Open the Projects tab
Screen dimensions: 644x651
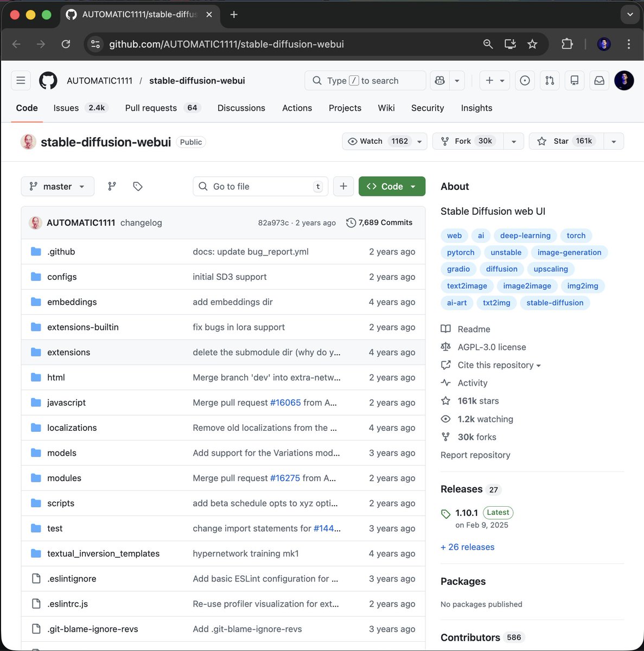(x=345, y=108)
